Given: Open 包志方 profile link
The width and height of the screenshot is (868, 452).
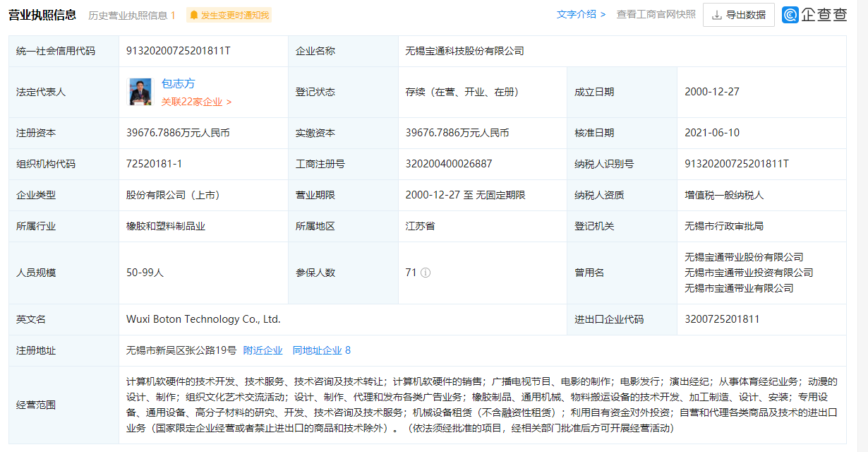Looking at the screenshot, I should point(178,83).
